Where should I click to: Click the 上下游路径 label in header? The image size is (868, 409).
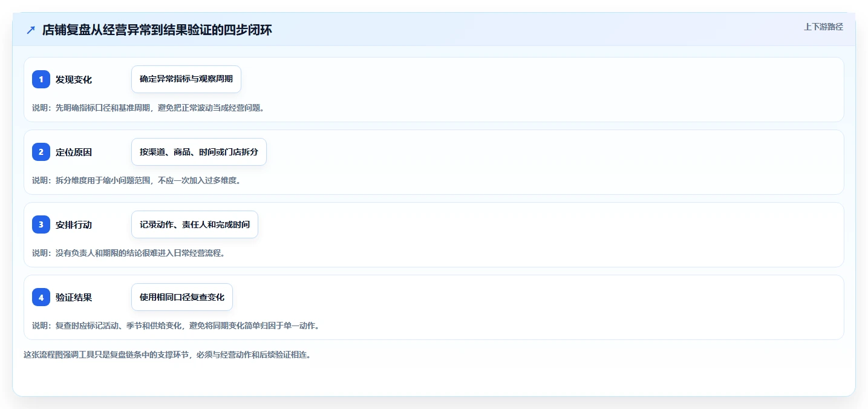pyautogui.click(x=823, y=27)
